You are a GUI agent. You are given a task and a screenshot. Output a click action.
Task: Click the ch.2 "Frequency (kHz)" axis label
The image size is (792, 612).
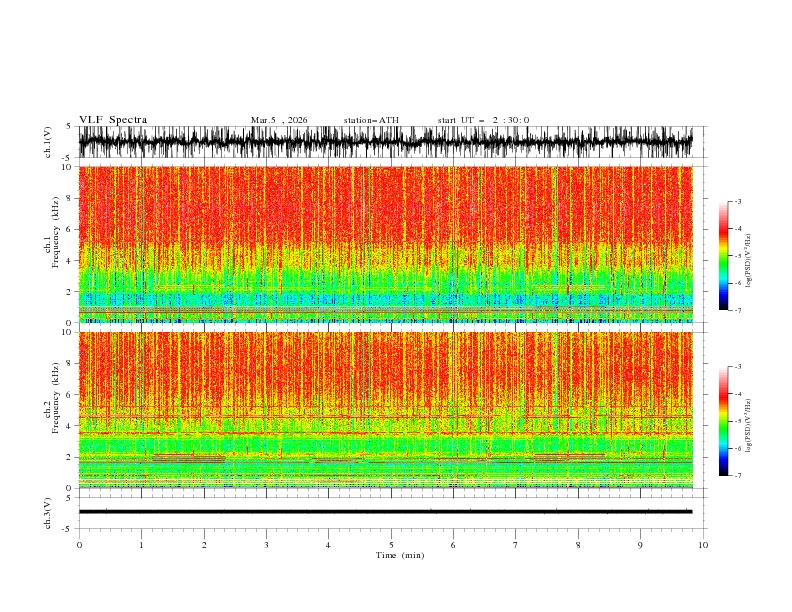point(56,398)
